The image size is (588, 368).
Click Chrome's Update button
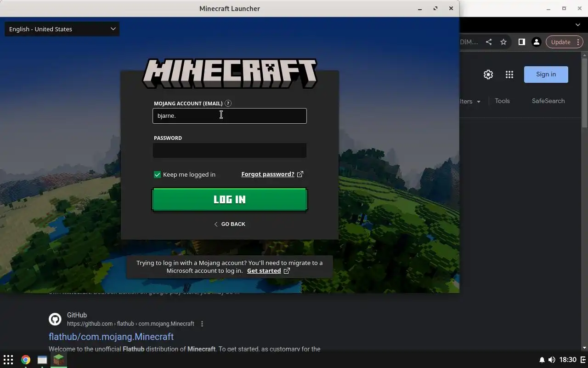(560, 42)
